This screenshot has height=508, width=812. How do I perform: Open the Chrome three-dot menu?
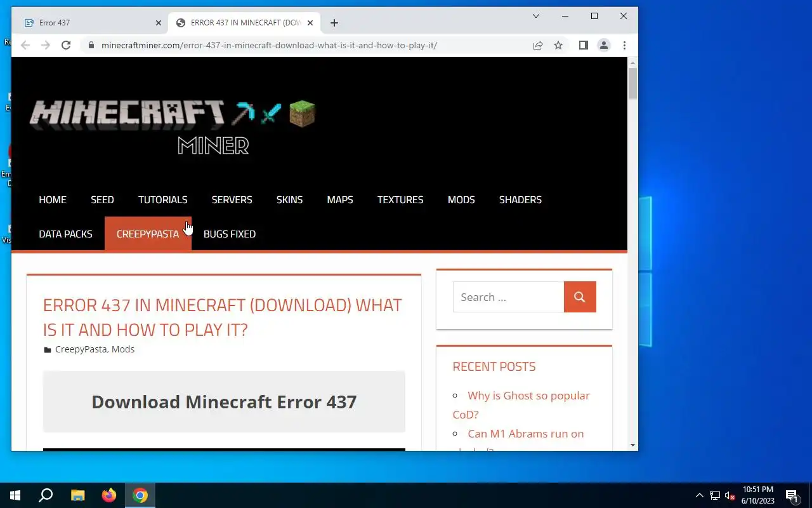(624, 45)
